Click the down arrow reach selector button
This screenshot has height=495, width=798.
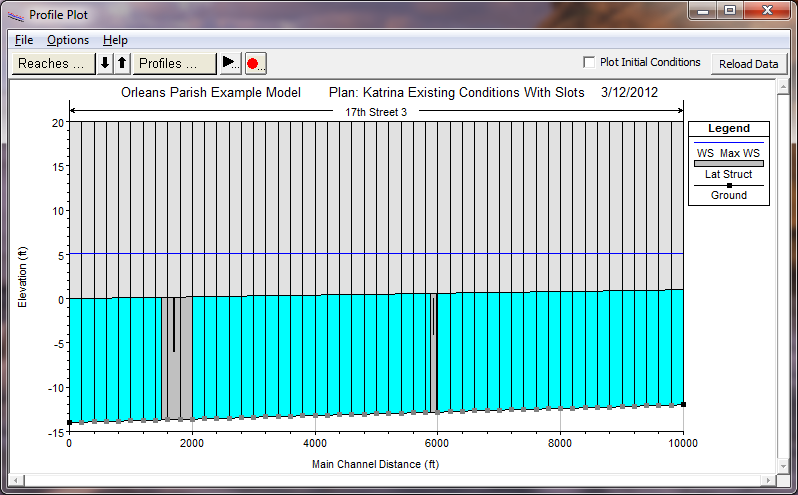105,63
